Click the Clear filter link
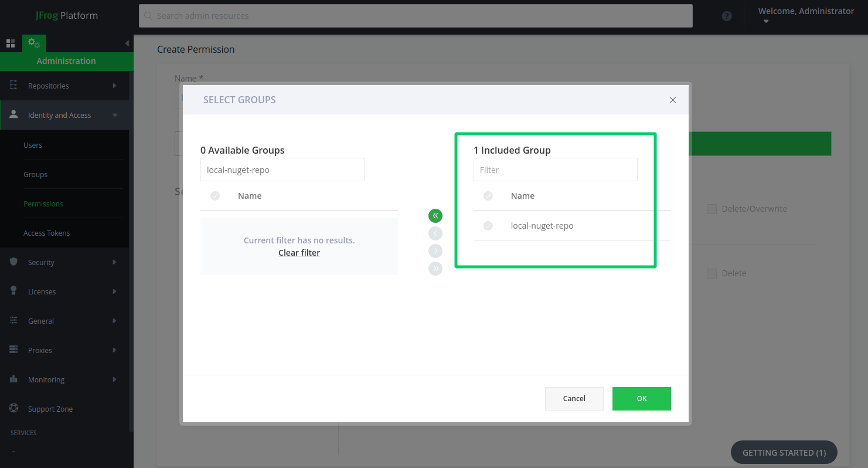Image resolution: width=868 pixels, height=468 pixels. (x=299, y=252)
